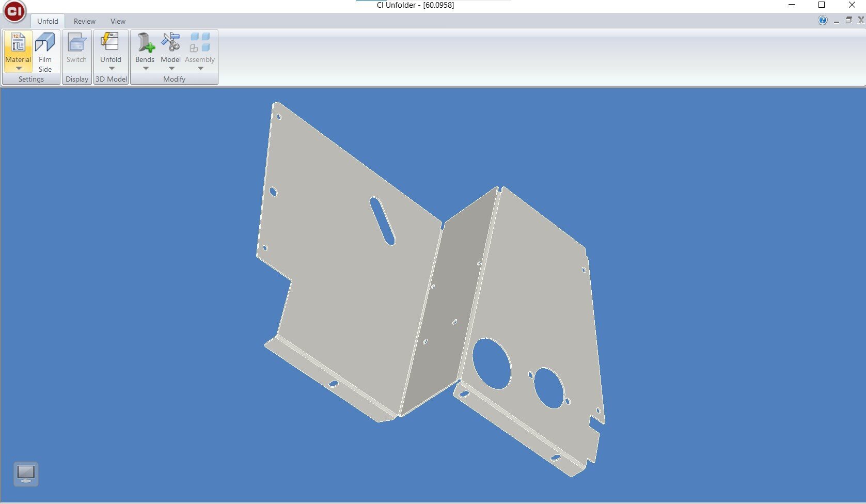This screenshot has height=504, width=866.
Task: Click the 3D Model group label
Action: 111,79
